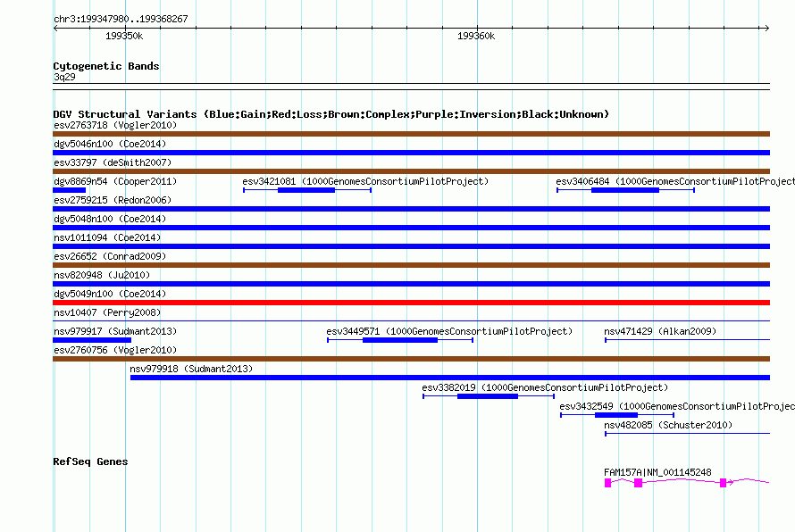Click the Cytogenetic Bands track title
The width and height of the screenshot is (795, 532).
click(106, 66)
